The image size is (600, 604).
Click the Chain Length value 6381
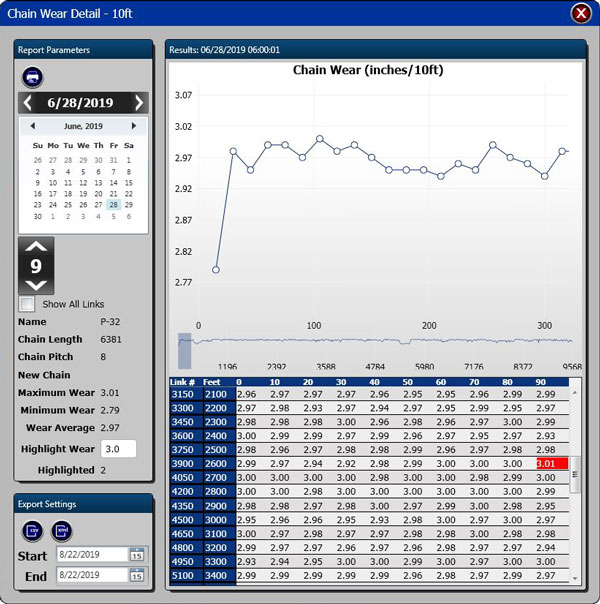111,339
